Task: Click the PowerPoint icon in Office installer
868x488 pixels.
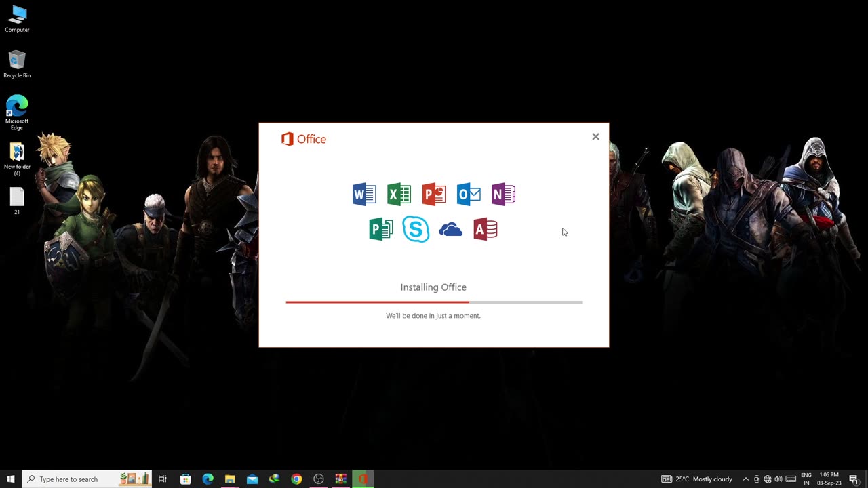Action: (x=434, y=195)
